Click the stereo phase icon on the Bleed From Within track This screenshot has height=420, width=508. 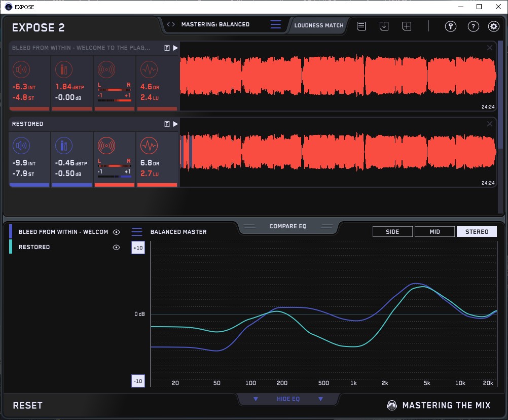tap(106, 69)
